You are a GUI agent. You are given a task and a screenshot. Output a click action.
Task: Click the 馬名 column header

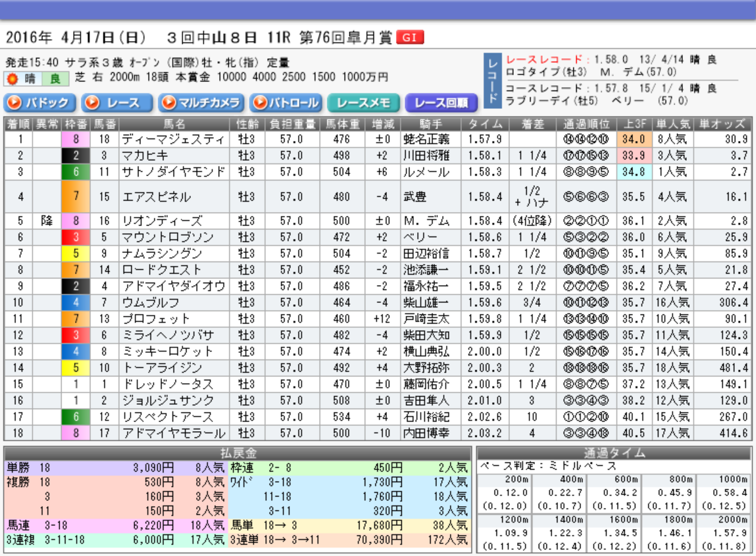174,124
